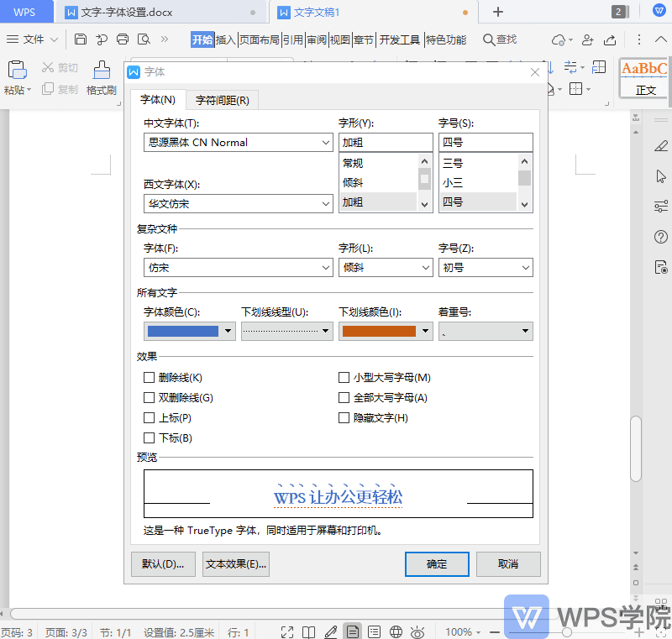
Task: Select 常规 in 字形 list
Action: coord(379,163)
